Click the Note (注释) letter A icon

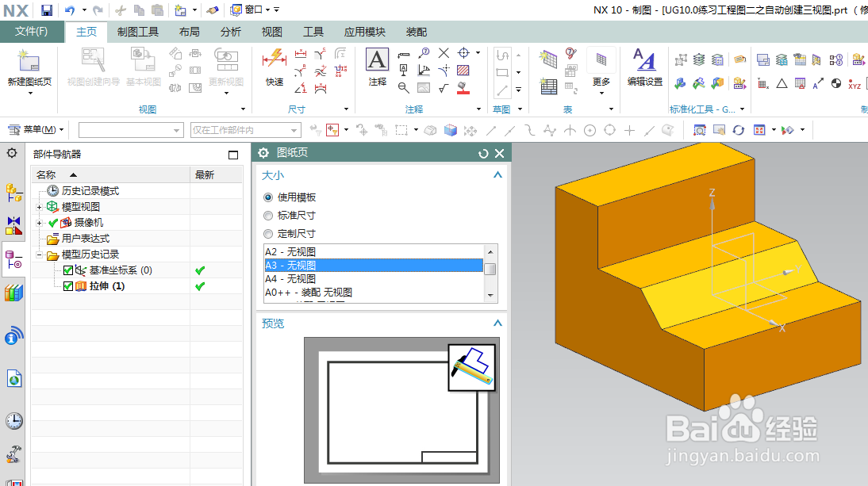pyautogui.click(x=377, y=59)
